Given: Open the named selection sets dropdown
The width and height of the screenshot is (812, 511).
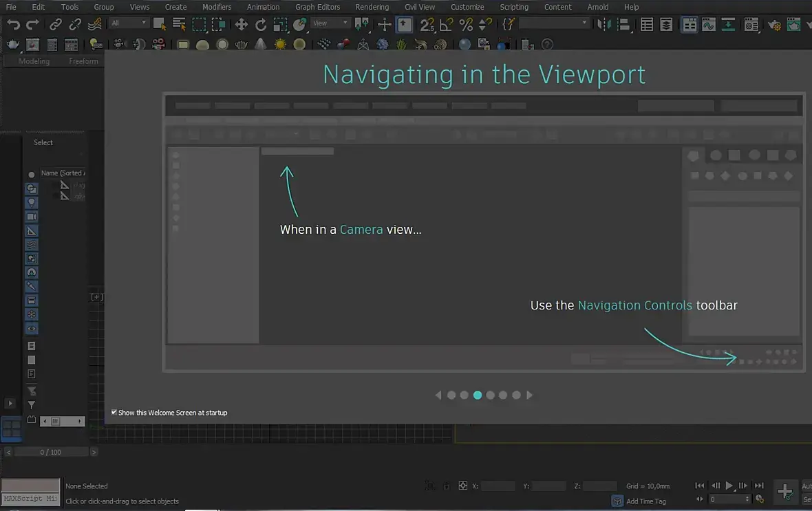Looking at the screenshot, I should 554,23.
